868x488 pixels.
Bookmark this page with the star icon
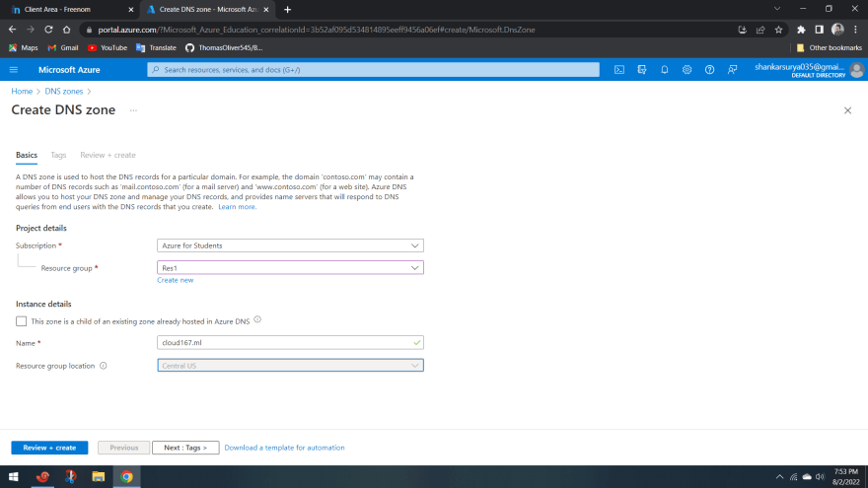pyautogui.click(x=779, y=30)
